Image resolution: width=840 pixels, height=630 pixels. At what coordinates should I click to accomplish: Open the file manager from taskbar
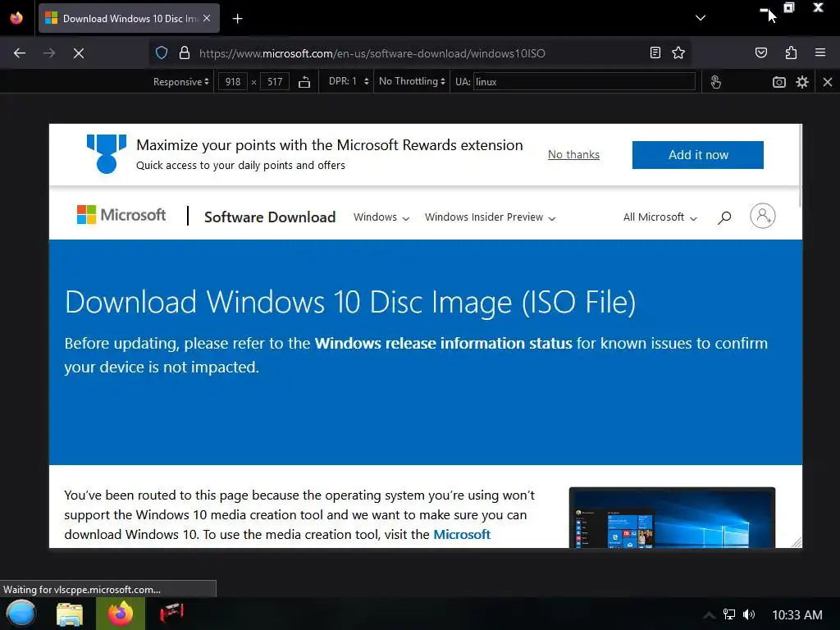pos(70,614)
